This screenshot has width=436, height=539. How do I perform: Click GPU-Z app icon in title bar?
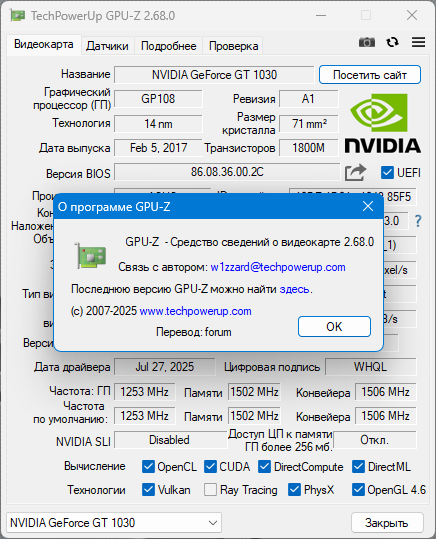pos(17,15)
